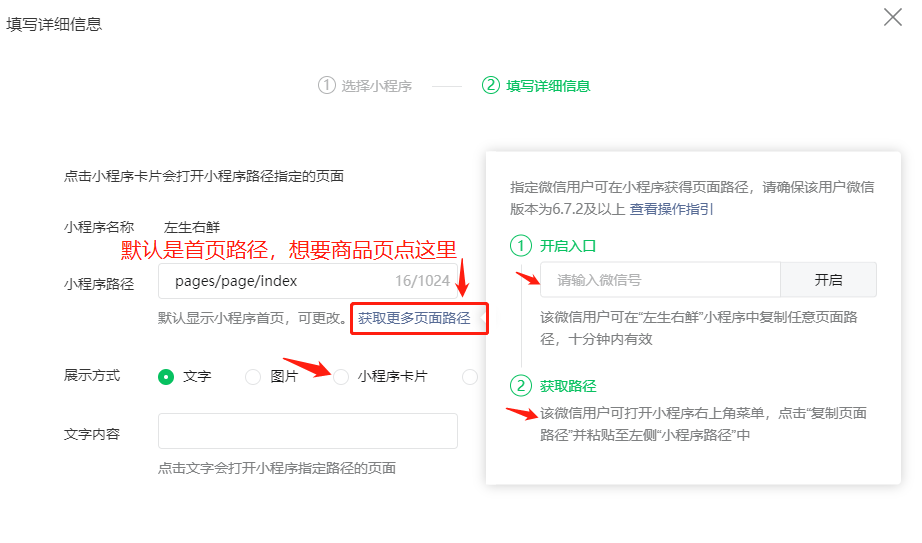Click the step 1 circle number icon
Screen dimensions: 922x543
tap(326, 85)
